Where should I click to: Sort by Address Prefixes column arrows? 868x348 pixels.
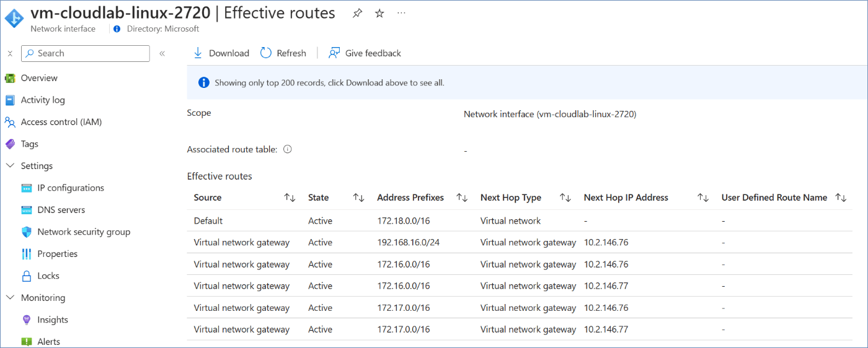click(462, 198)
